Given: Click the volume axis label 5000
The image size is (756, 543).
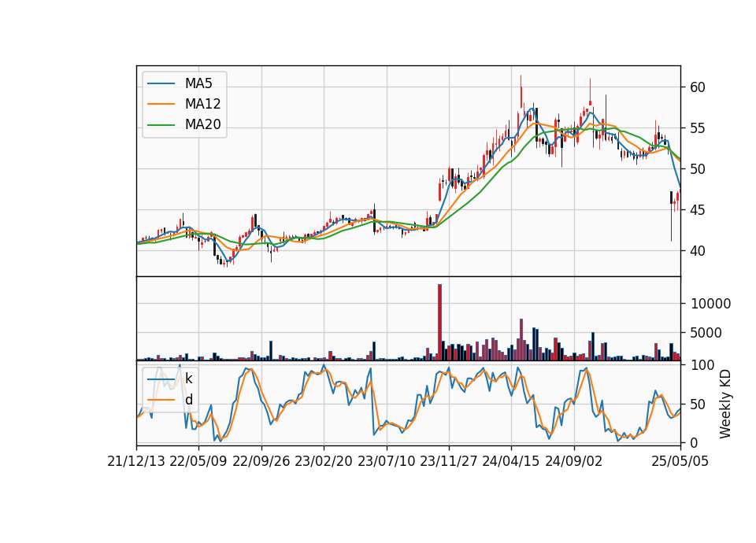Looking at the screenshot, I should [706, 333].
